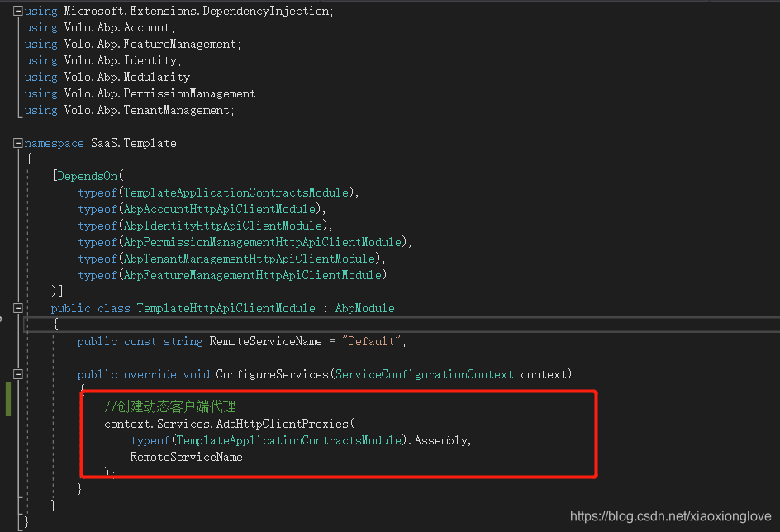This screenshot has height=532, width=780.
Task: Collapse the SaaS.Template namespace region
Action: click(x=17, y=142)
